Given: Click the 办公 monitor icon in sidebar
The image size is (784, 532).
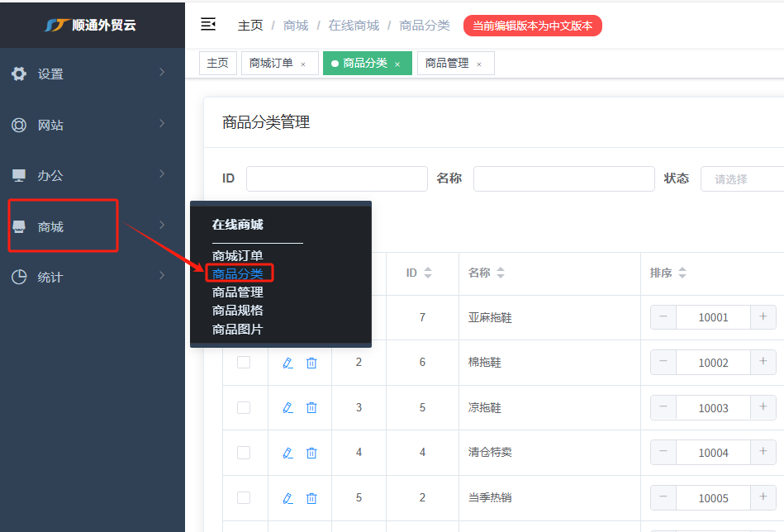Looking at the screenshot, I should [19, 175].
